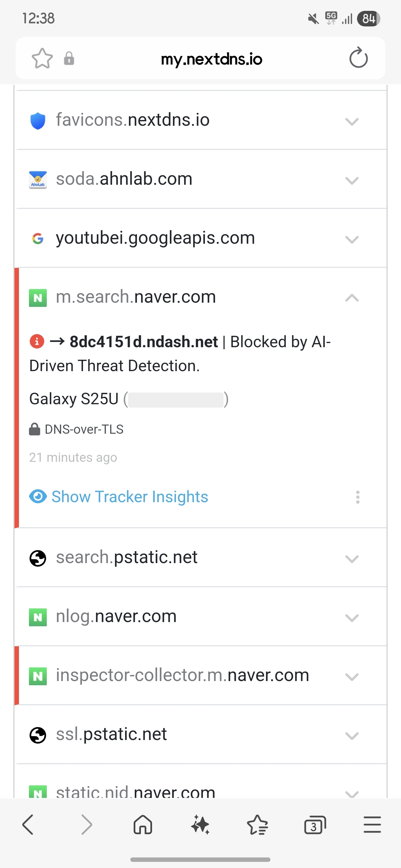Expand the nlog.naver.com entry

pos(352,618)
